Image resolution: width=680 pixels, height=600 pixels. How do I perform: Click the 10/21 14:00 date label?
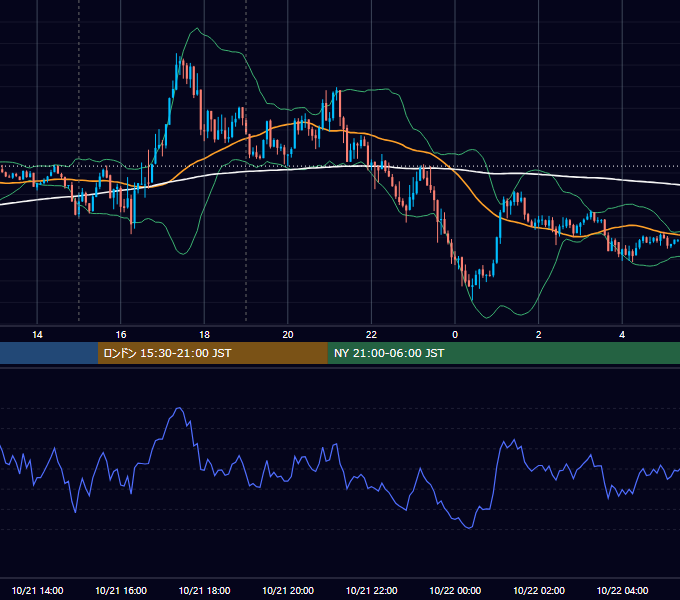[x=37, y=590]
